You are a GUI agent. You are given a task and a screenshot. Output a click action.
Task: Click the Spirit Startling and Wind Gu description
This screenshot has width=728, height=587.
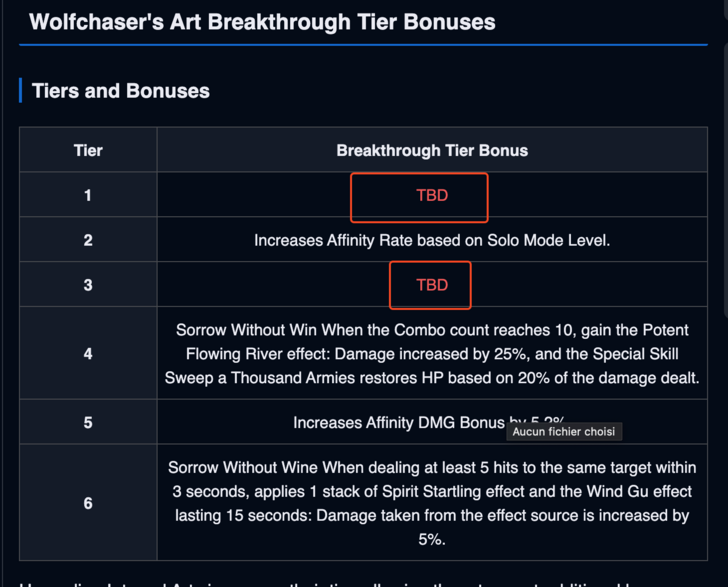tap(432, 503)
